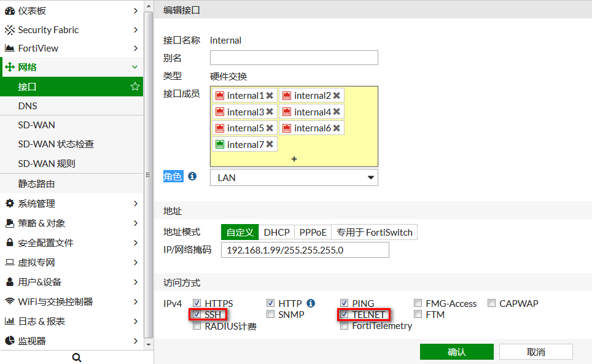Click the 取消 button

[536, 352]
